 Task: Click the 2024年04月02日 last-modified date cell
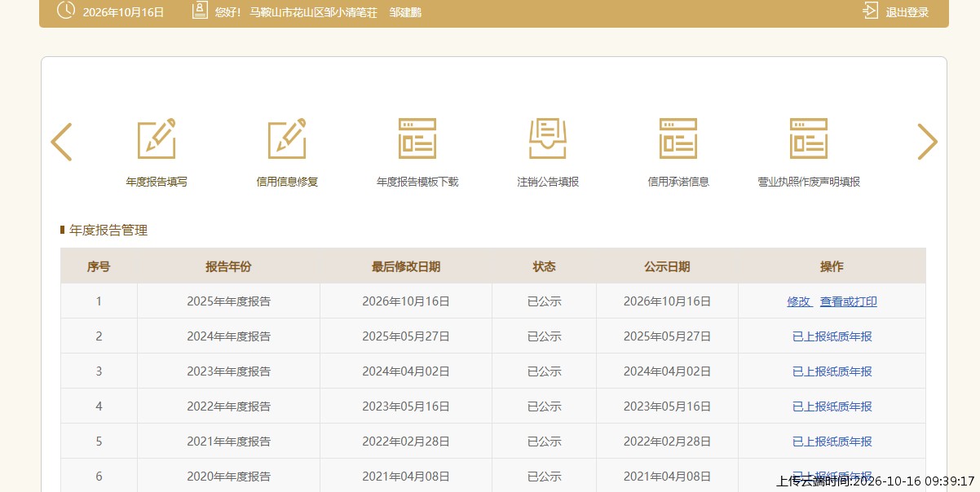[406, 371]
